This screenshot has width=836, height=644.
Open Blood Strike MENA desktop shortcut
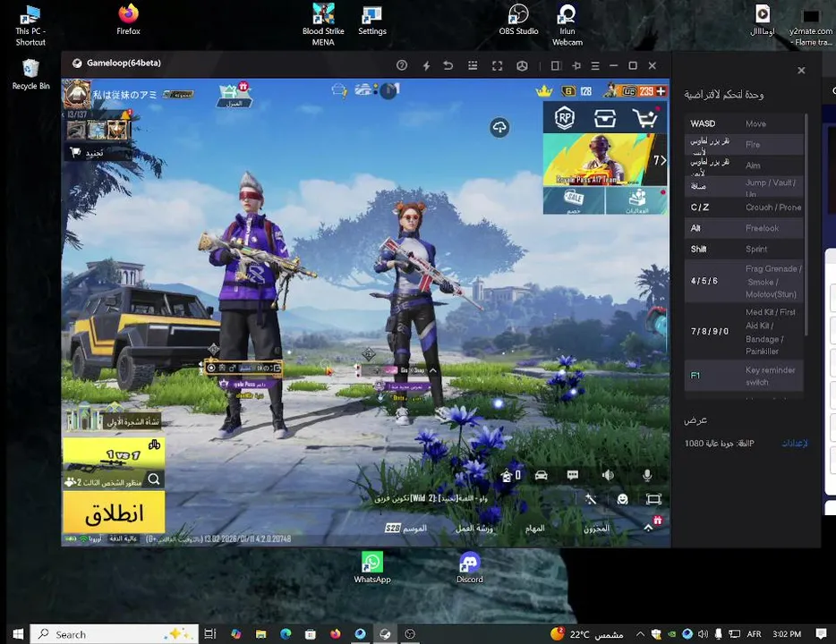tap(323, 24)
